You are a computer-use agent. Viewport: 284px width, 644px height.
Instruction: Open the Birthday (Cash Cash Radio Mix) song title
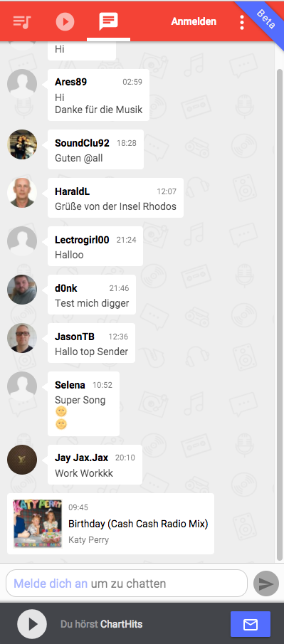tap(138, 524)
